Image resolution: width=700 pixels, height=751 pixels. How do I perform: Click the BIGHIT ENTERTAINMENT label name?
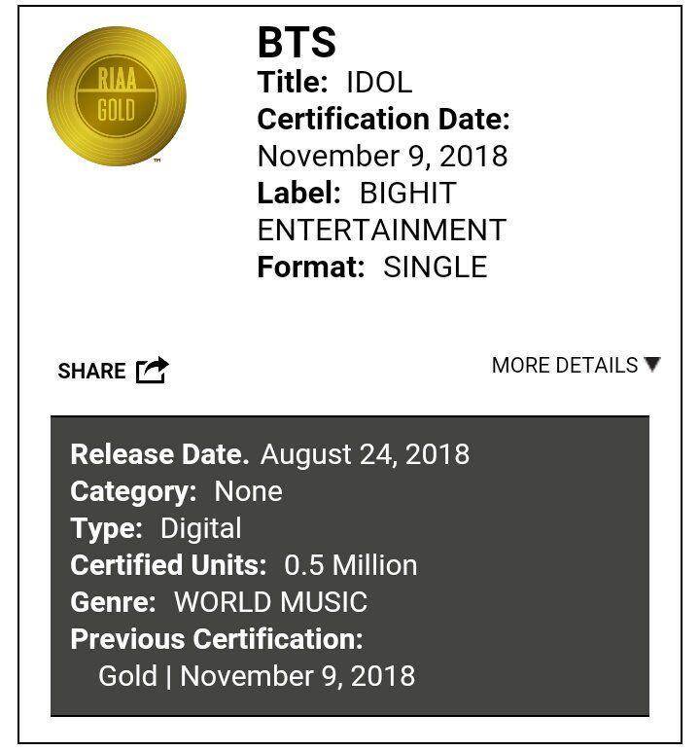(x=382, y=211)
